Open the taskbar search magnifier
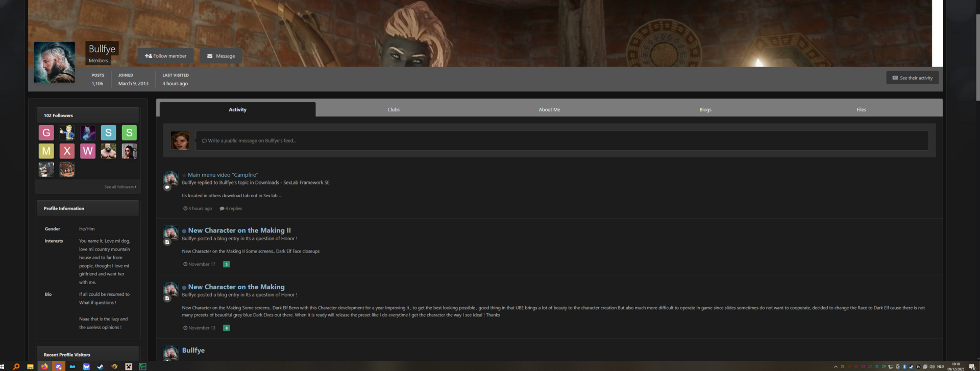The width and height of the screenshot is (980, 371). pyautogui.click(x=16, y=366)
